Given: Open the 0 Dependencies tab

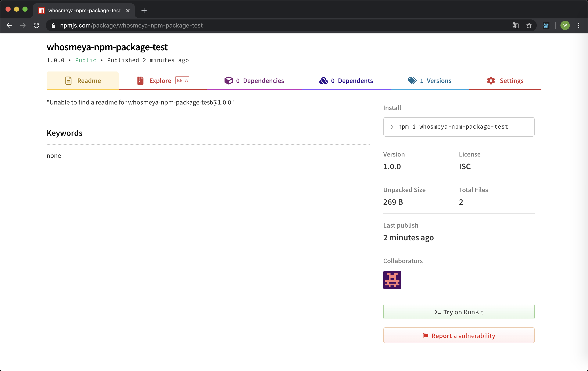Looking at the screenshot, I should coord(254,81).
